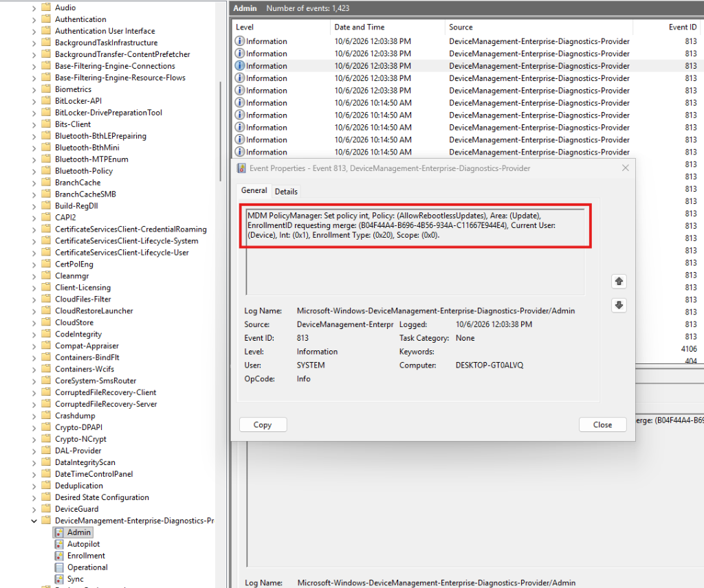The image size is (704, 588).
Task: Click the Cleanmgr folder icon
Action: (x=46, y=276)
